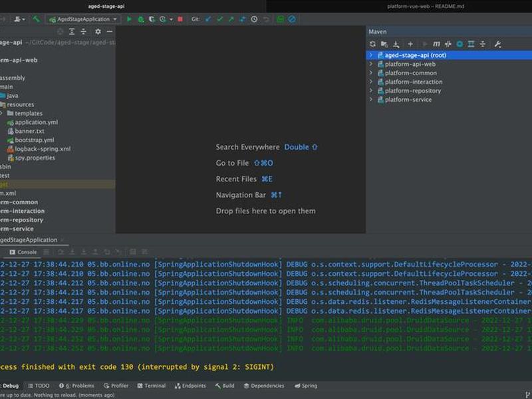Toggle Maven skip tests mode

[x=460, y=44]
